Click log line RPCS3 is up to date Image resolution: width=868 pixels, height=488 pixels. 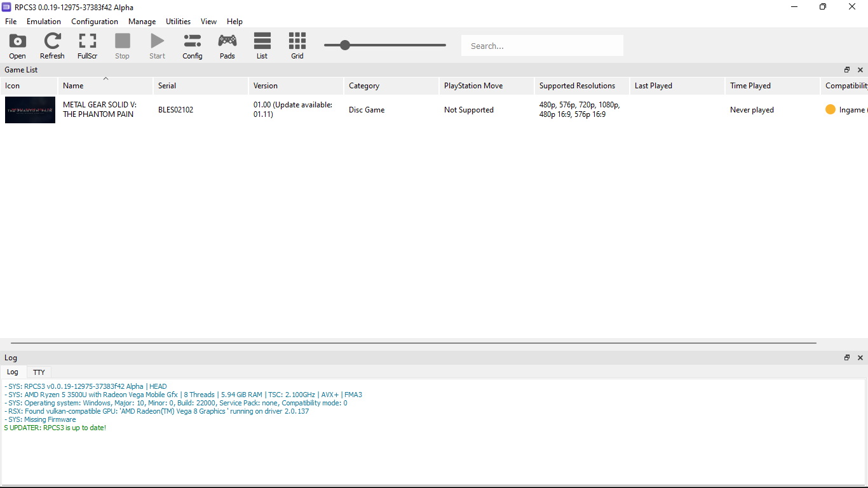[55, 428]
